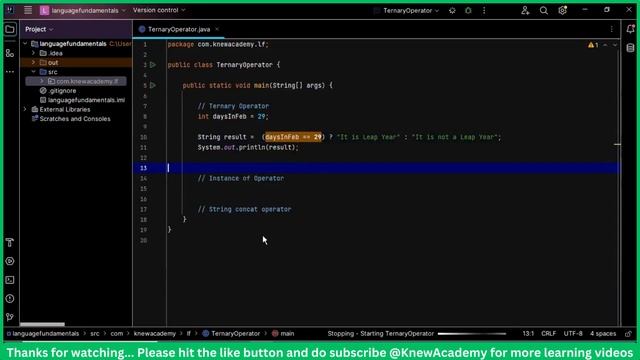Expand the com.knewacademy.lf package
This screenshot has width=640, height=360.
pyautogui.click(x=42, y=81)
